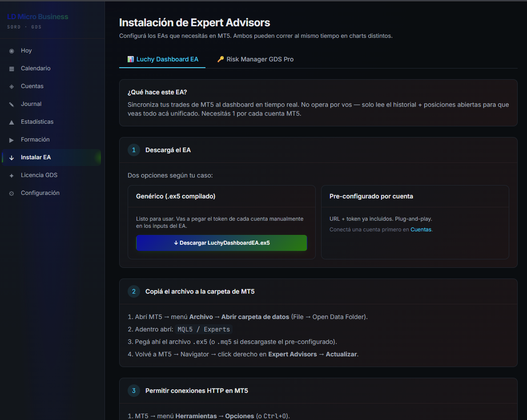Click the "Descargá el EA" step title

click(x=168, y=150)
